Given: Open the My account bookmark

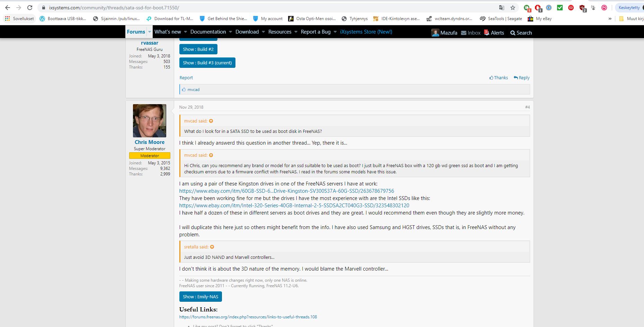Looking at the screenshot, I should click(x=268, y=19).
